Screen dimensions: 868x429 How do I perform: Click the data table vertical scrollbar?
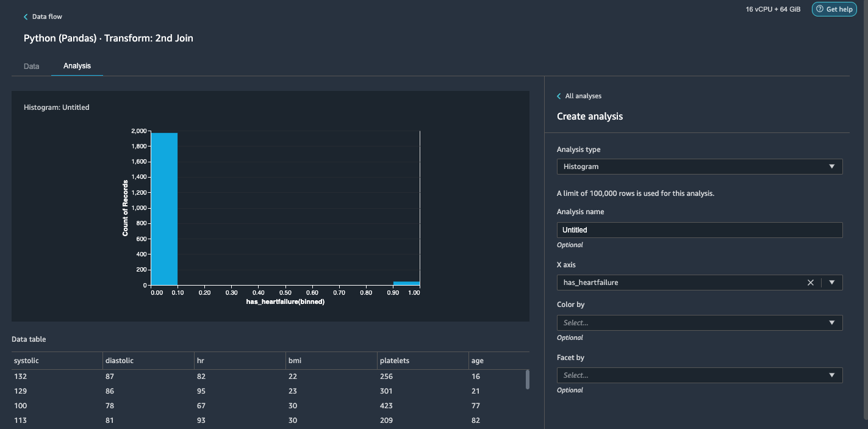(x=527, y=380)
